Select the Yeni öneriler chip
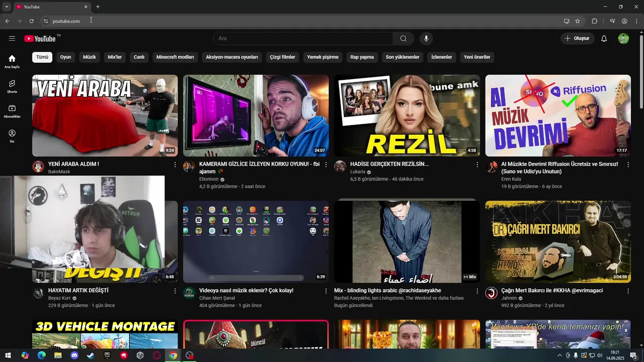The height and width of the screenshot is (362, 644). 477,57
